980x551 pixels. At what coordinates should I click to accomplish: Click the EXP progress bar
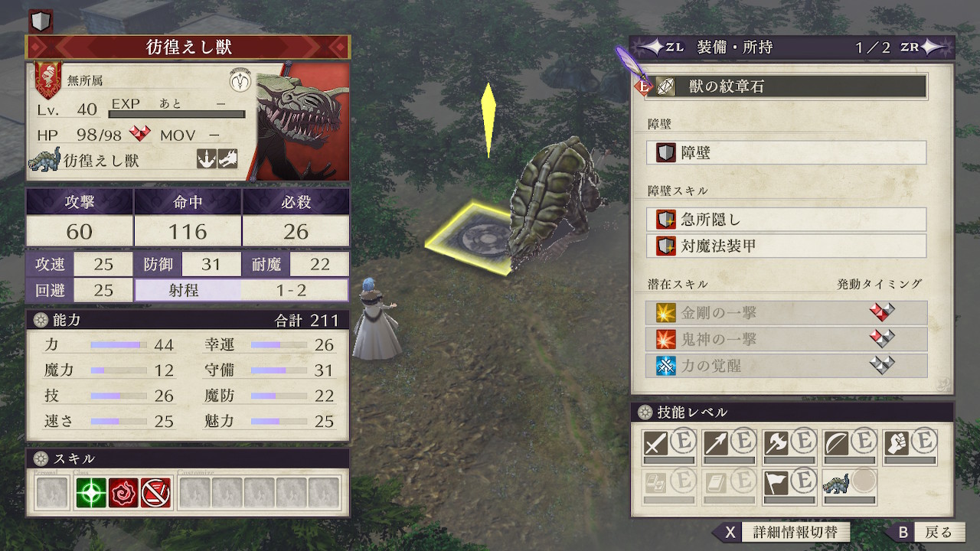pyautogui.click(x=177, y=115)
